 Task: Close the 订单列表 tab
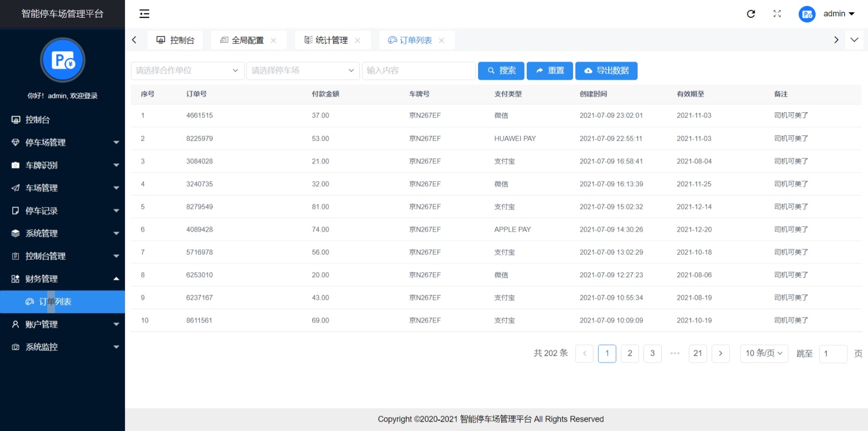[442, 40]
